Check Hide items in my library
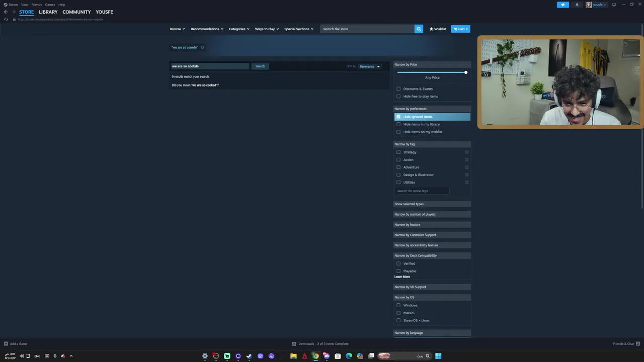The image size is (644, 362). tap(398, 124)
